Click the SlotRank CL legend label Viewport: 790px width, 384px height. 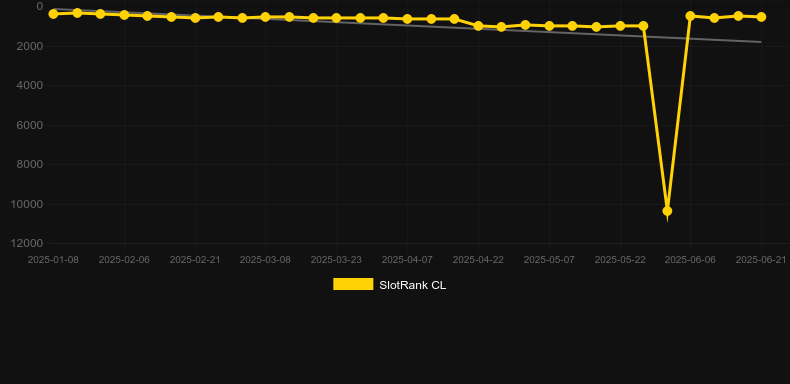click(x=413, y=285)
